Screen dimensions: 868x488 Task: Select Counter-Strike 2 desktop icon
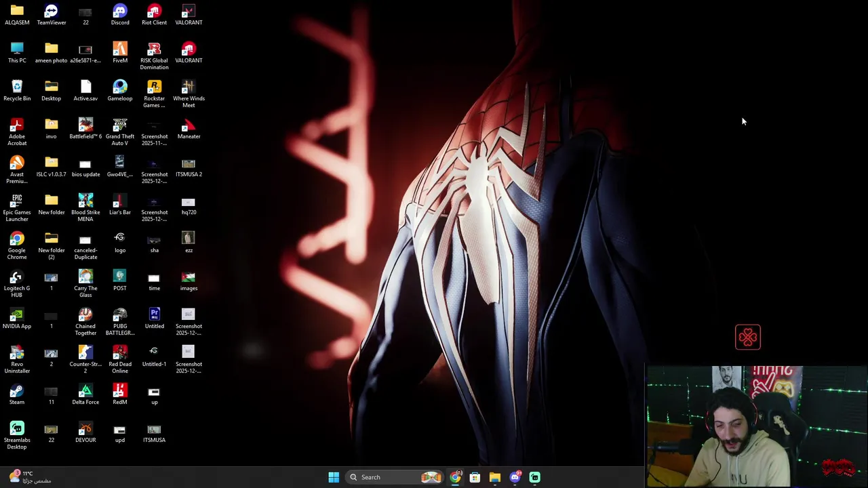[85, 360]
